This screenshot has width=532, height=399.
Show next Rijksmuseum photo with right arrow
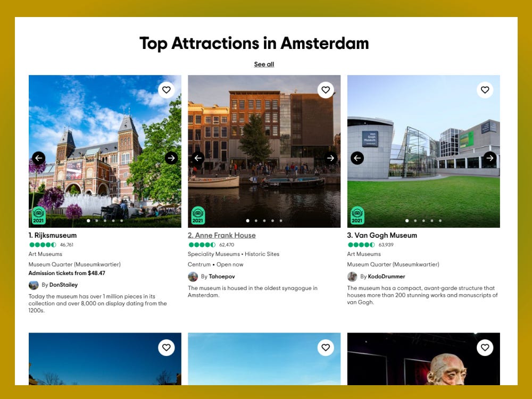pyautogui.click(x=171, y=158)
